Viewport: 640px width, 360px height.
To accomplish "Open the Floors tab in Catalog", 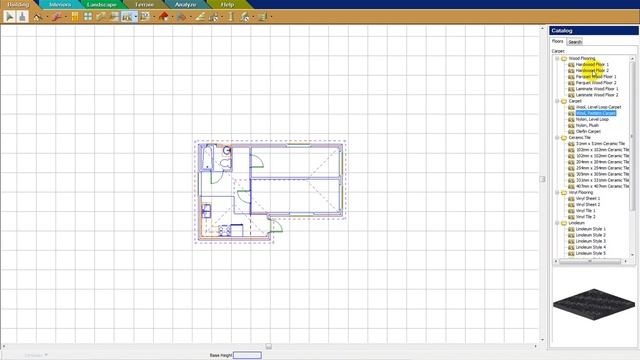I will [x=558, y=41].
